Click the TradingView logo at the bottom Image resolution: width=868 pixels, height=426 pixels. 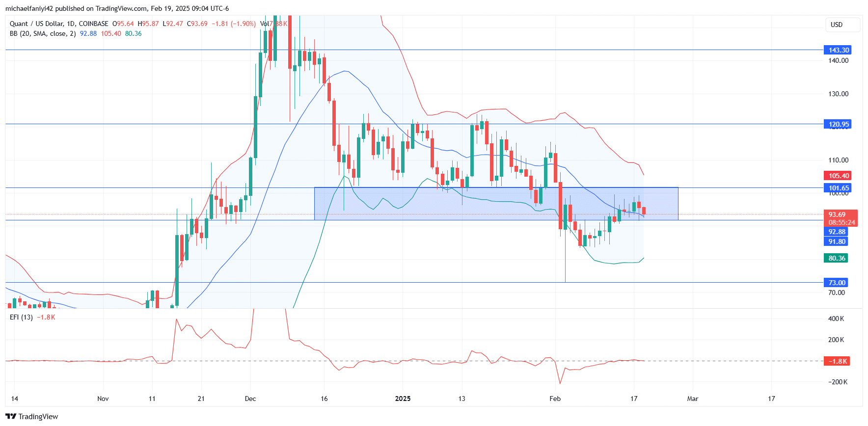[x=32, y=417]
